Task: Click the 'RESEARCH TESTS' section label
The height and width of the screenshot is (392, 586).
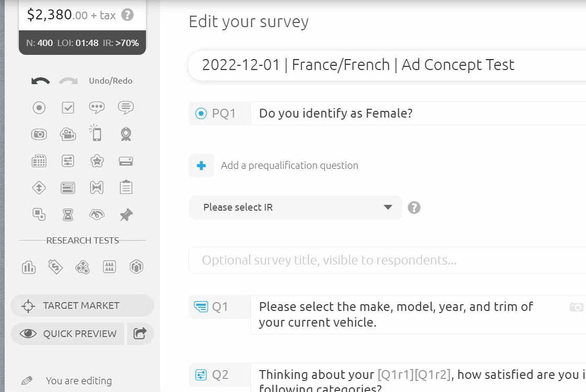Action: click(83, 240)
